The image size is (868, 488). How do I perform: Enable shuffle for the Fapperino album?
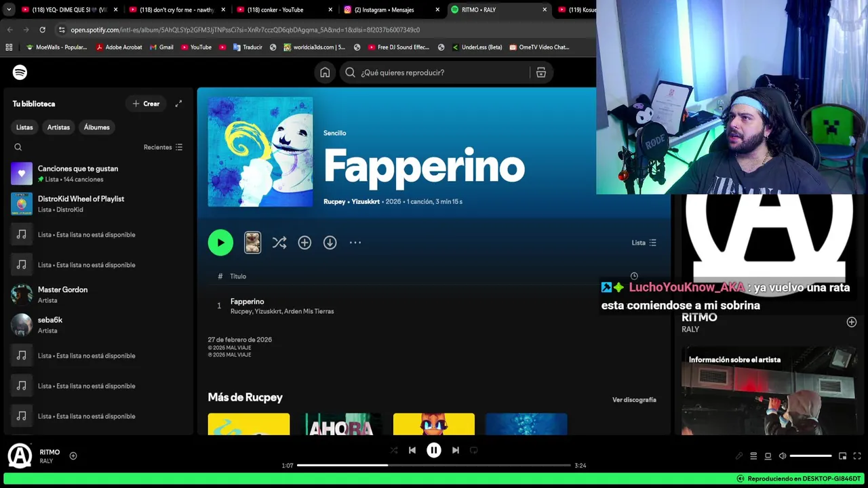279,243
